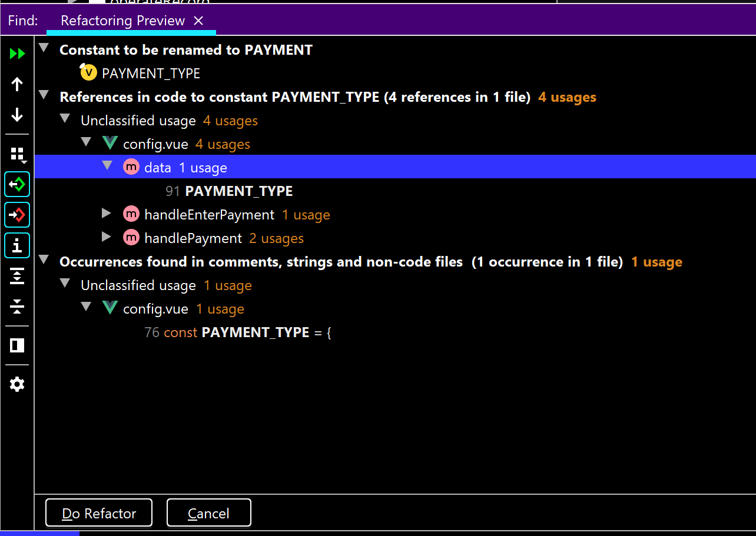Image resolution: width=756 pixels, height=536 pixels.
Task: Click the Do Refactor button
Action: (x=99, y=513)
